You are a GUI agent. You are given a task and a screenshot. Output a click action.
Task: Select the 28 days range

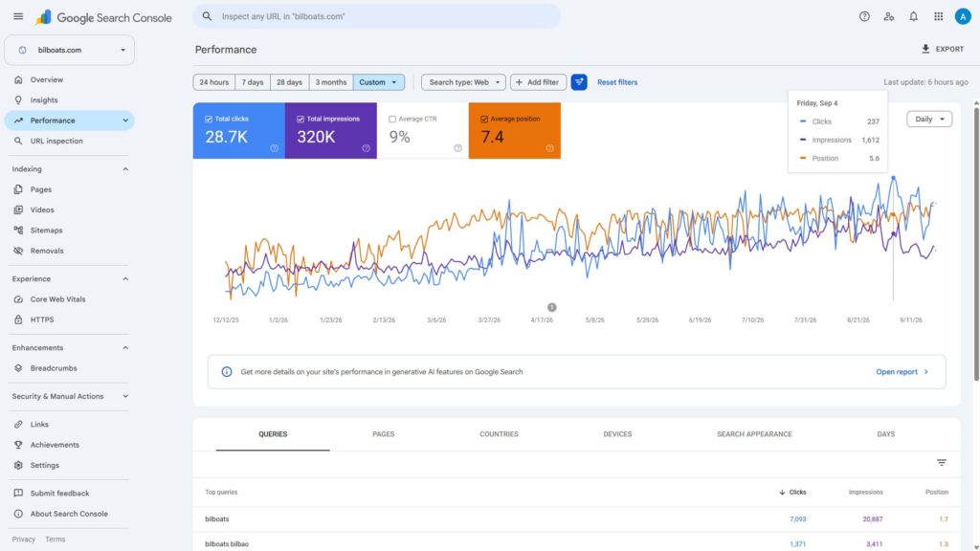tap(289, 82)
